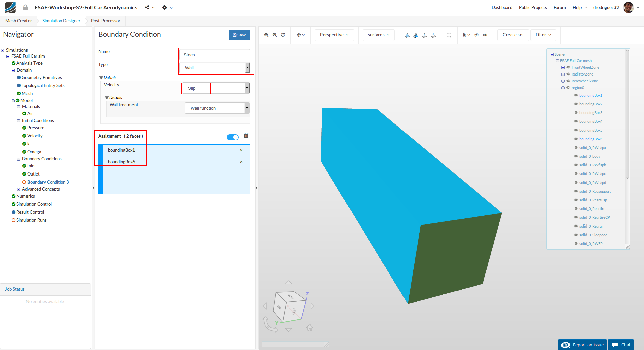Open the Wall treatment dropdown

(217, 108)
